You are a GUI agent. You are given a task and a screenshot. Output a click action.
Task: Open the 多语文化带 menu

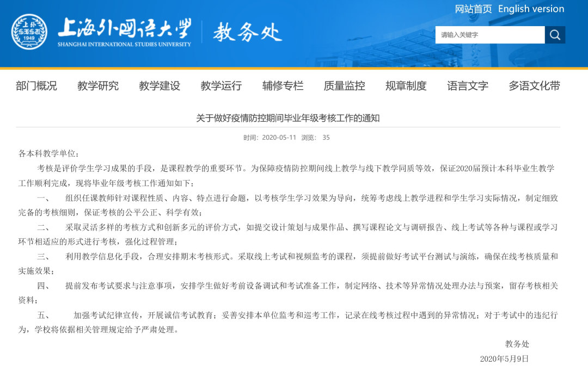[x=535, y=86]
